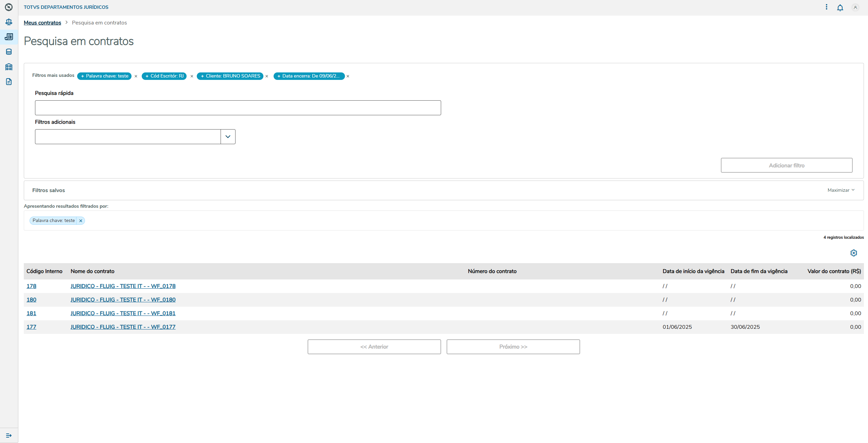Apply the 'Cód Escritór: RJ' filter chip

164,76
